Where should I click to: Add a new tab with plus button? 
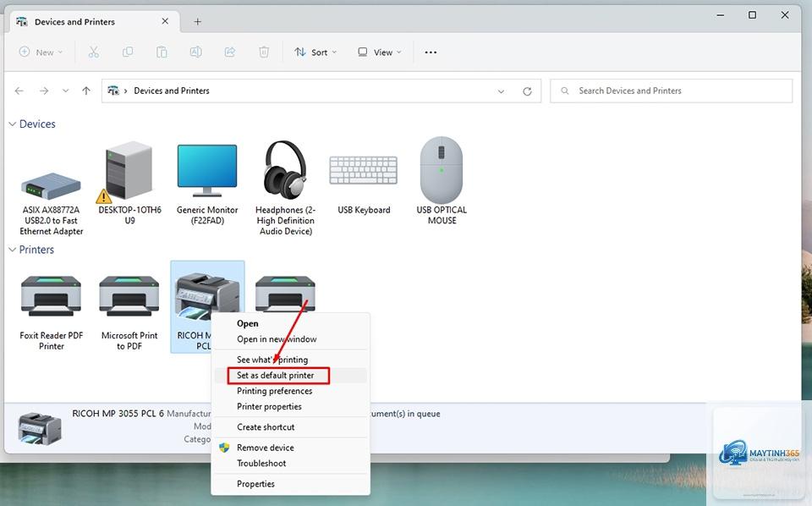[x=197, y=22]
